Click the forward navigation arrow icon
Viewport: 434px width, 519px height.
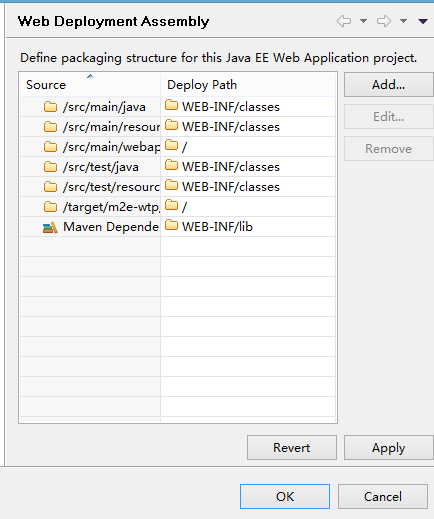click(384, 21)
